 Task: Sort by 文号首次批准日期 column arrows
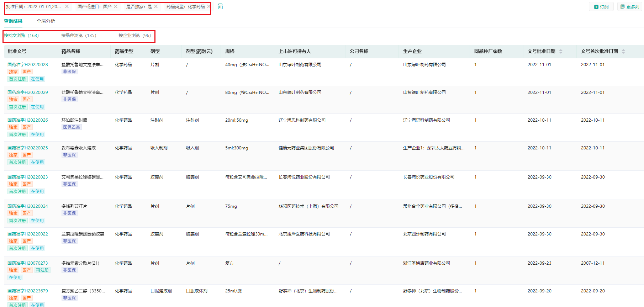click(623, 52)
